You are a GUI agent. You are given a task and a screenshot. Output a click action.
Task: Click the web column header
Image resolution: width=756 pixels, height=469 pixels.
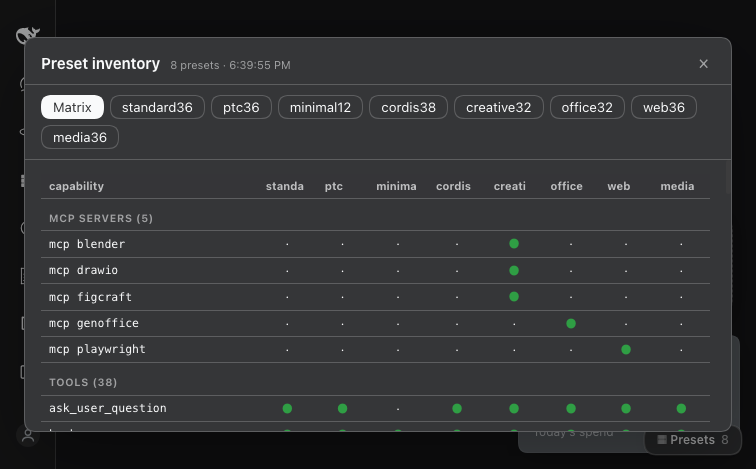coord(619,186)
